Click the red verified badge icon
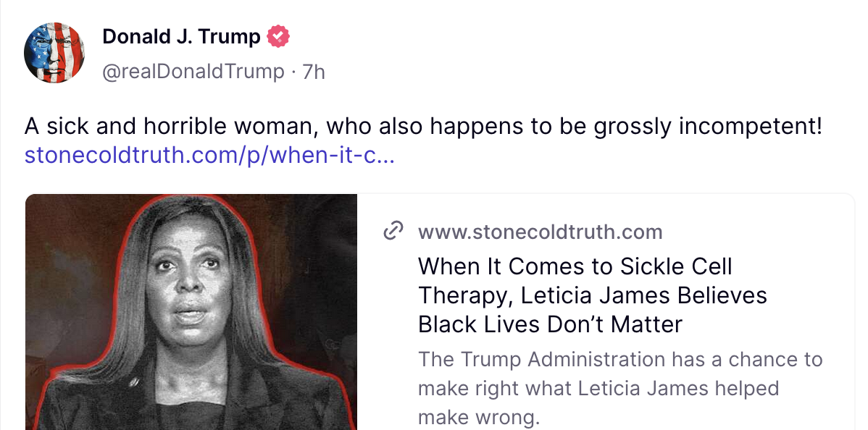 (x=278, y=36)
